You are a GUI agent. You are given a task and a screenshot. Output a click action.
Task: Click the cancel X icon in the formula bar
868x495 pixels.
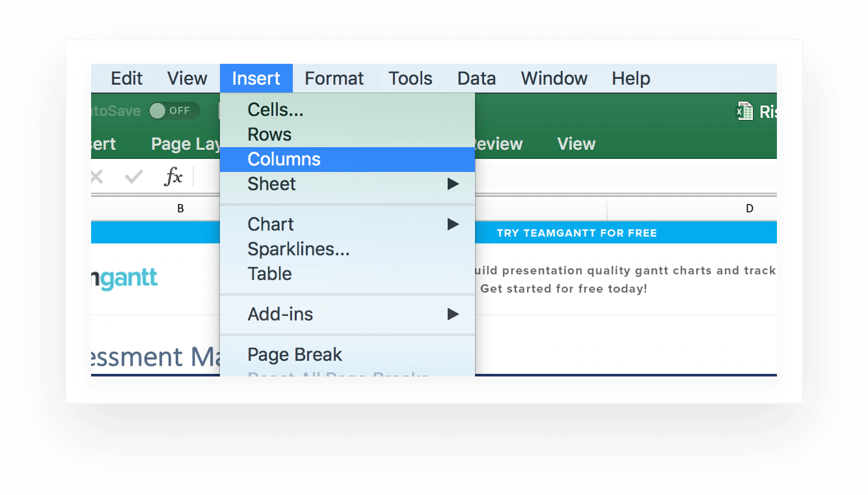pyautogui.click(x=96, y=176)
